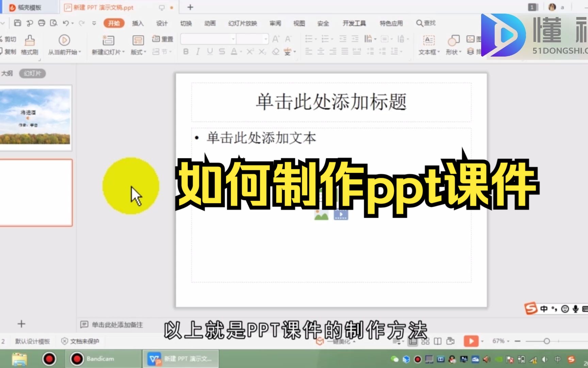Toggle bold formatting on selected text
Image resolution: width=588 pixels, height=368 pixels.
click(x=185, y=51)
